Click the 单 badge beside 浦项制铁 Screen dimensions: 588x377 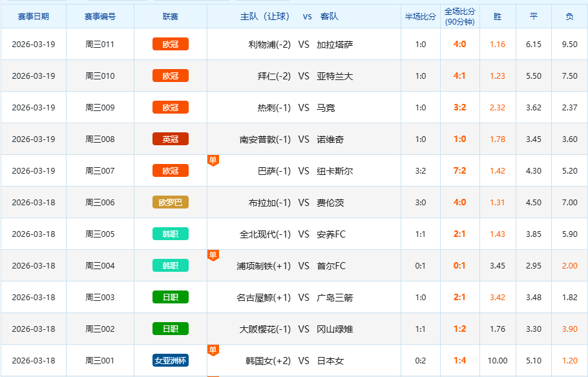tap(213, 255)
